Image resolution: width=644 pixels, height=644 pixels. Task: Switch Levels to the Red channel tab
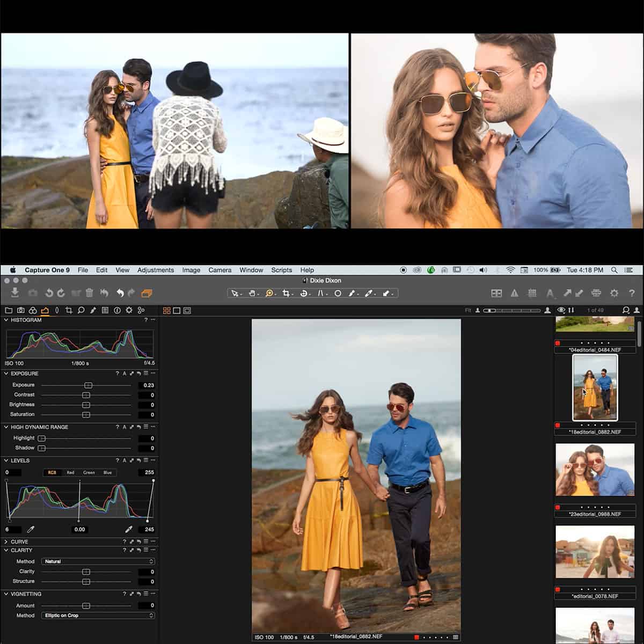pos(70,472)
